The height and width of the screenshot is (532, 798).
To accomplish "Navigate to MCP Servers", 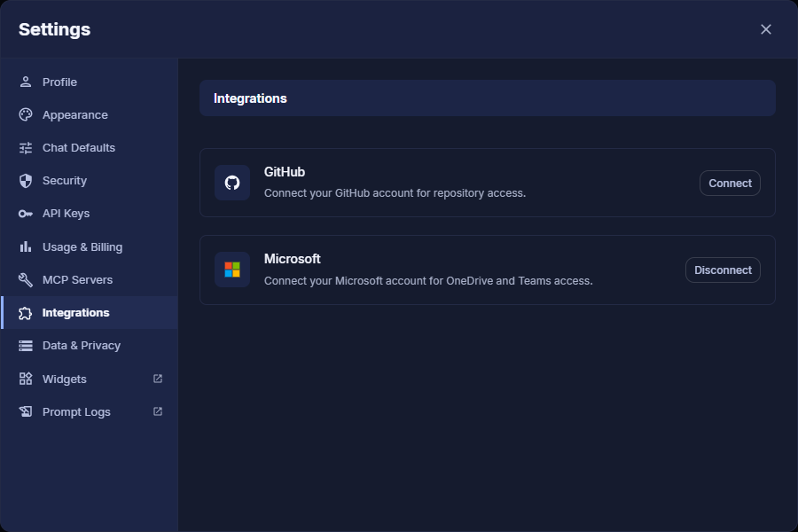I will (x=90, y=279).
